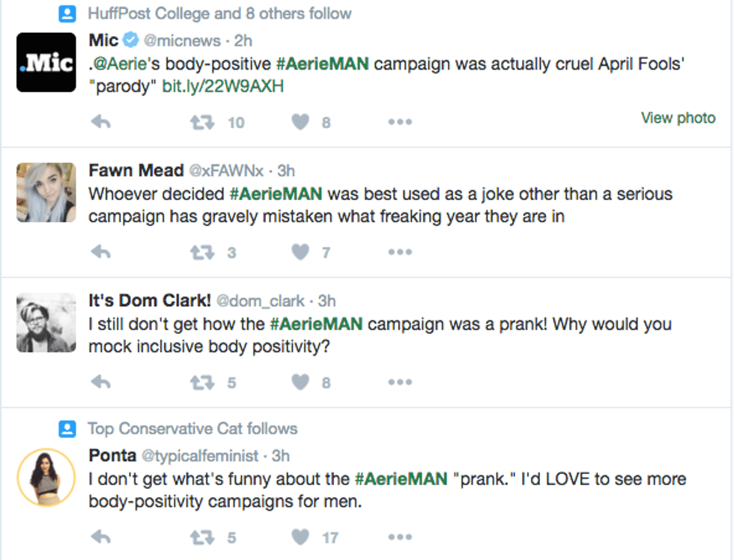Open Mic's profile avatar
This screenshot has height=560, width=734.
pyautogui.click(x=46, y=63)
